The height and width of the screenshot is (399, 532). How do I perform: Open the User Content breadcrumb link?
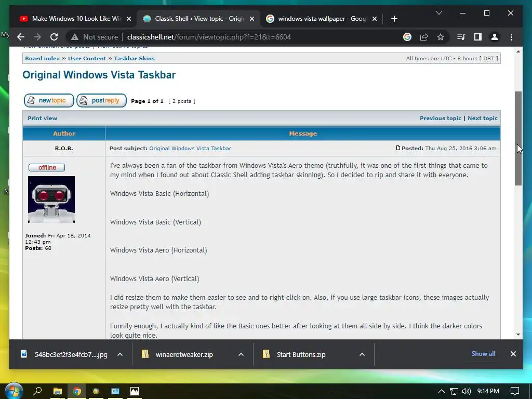coord(87,58)
